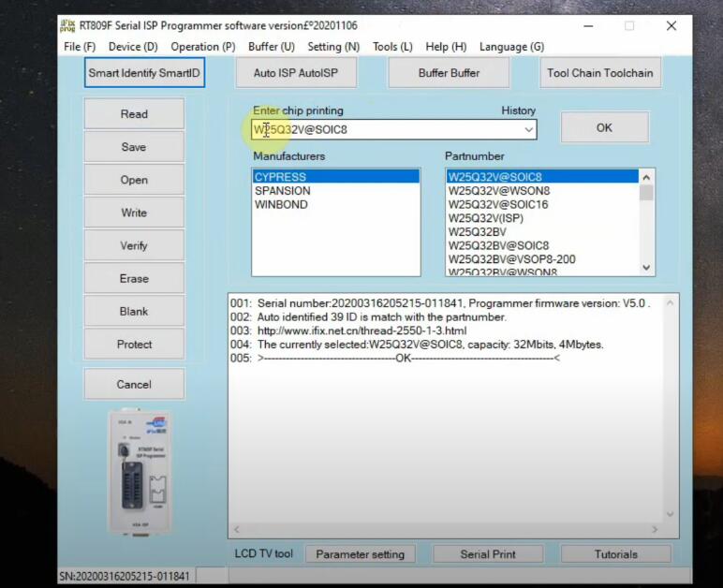Click the Serial Print button
The height and width of the screenshot is (588, 723).
coord(488,554)
